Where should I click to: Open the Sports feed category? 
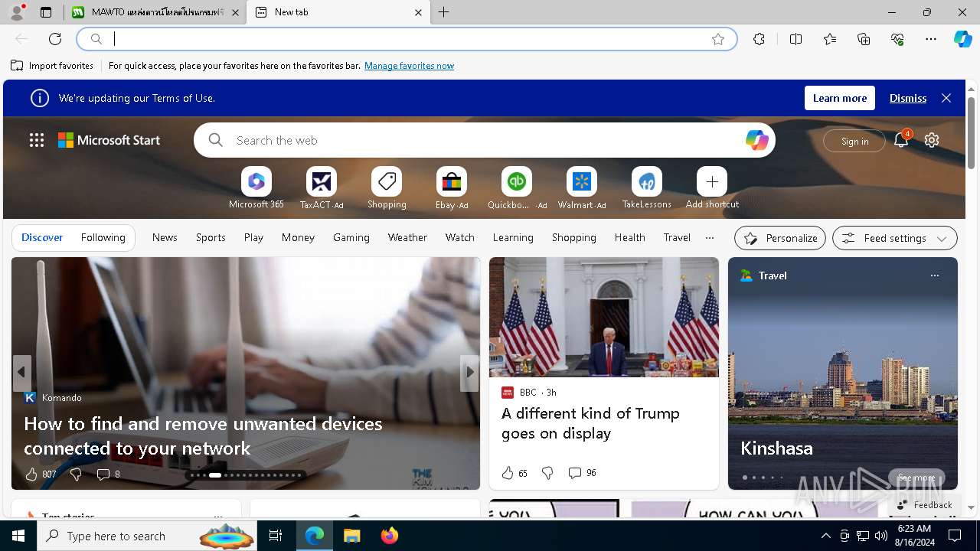[x=211, y=237]
